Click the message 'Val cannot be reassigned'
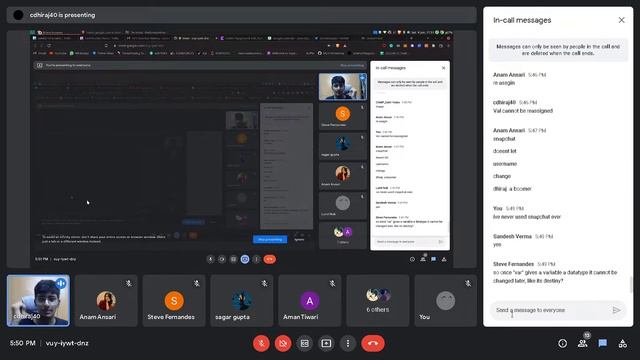 click(523, 111)
